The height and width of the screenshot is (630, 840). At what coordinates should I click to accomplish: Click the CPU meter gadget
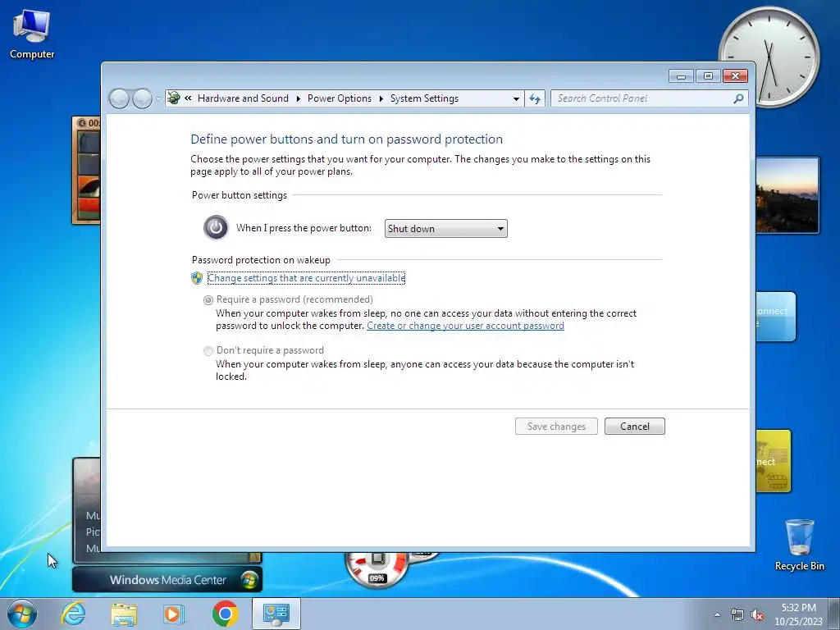(377, 569)
